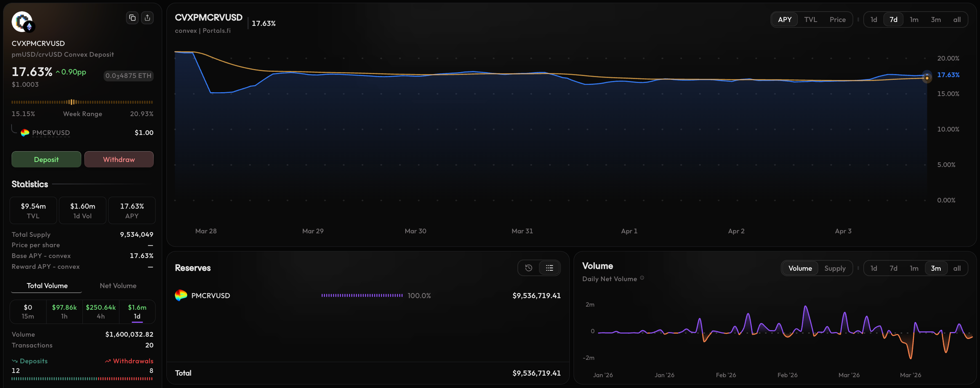Switch main chart to TVL
This screenshot has width=980, height=388.
tap(810, 20)
